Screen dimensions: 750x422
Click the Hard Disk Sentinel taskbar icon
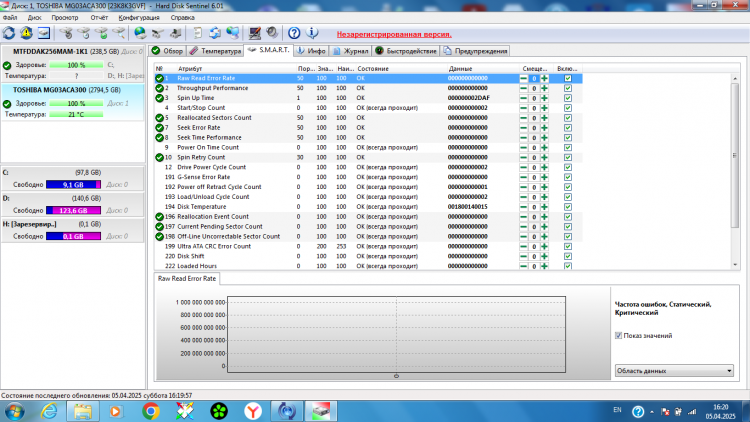click(x=321, y=411)
